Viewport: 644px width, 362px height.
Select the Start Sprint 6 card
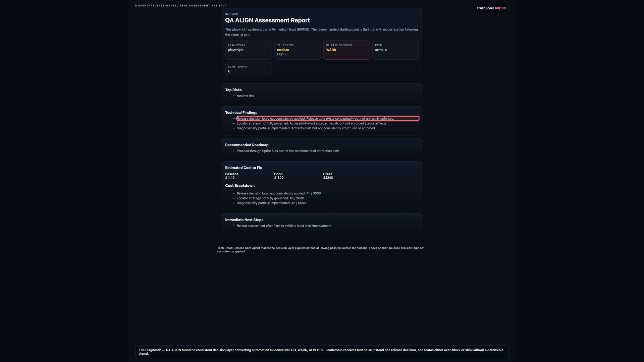click(249, 69)
